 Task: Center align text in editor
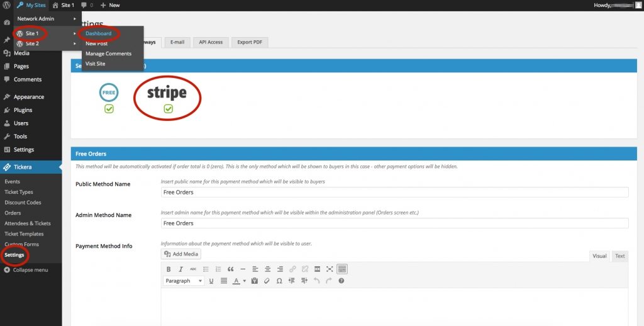click(267, 269)
